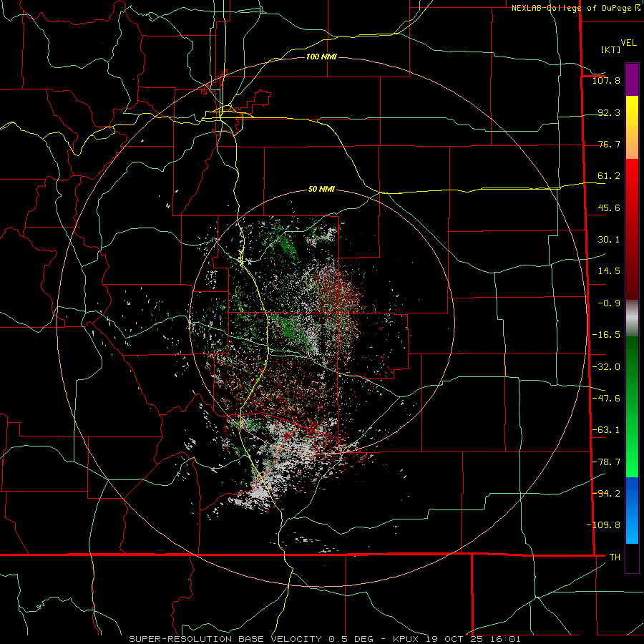Click the VEL legend title
Image resolution: width=644 pixels, height=644 pixels.
click(x=629, y=43)
